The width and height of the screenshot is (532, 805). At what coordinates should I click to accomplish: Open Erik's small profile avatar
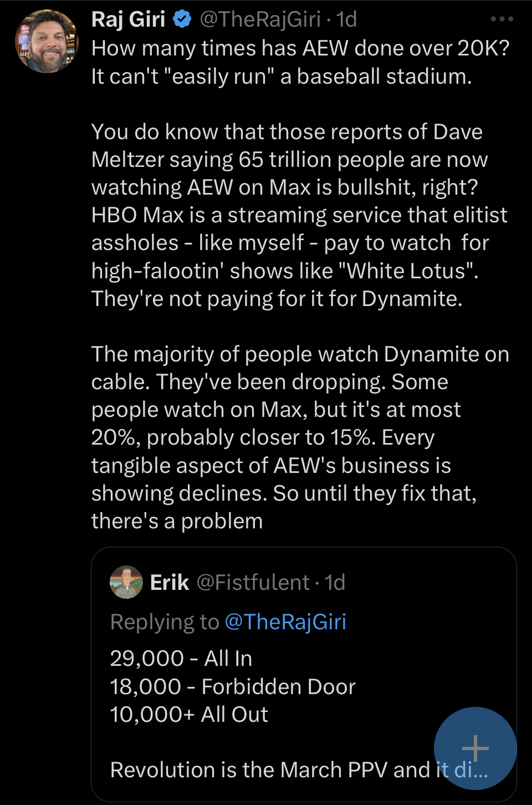click(126, 582)
